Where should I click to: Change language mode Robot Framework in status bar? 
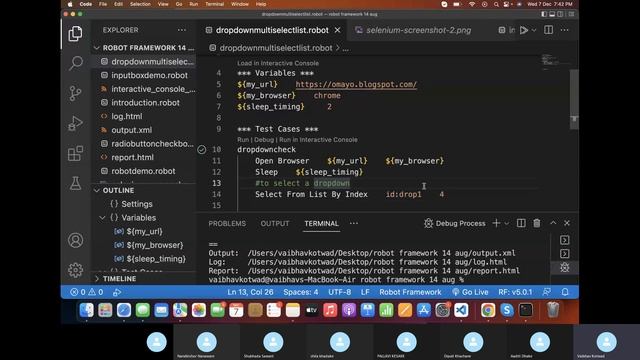click(x=410, y=292)
